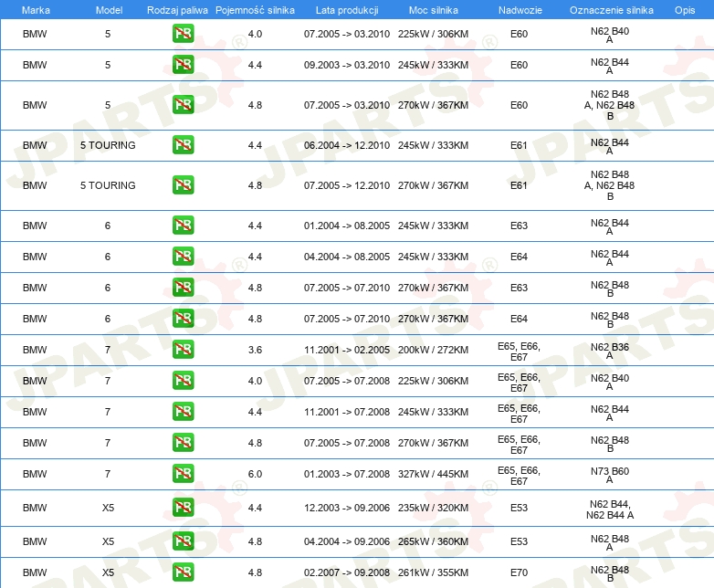
Task: Click the fuel icon in the 225kW E60 row
Action: coord(183,34)
